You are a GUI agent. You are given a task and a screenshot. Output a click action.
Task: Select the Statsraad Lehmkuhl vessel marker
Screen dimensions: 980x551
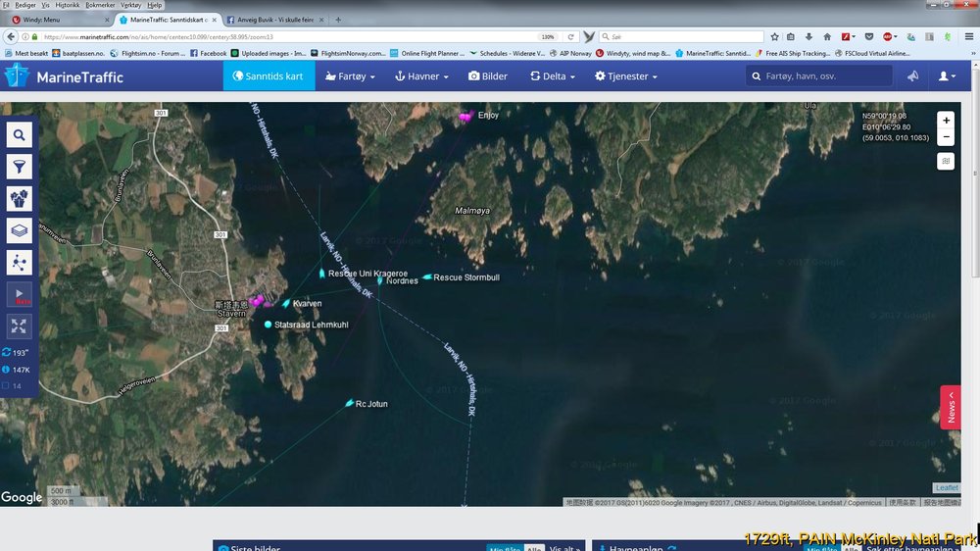(269, 325)
